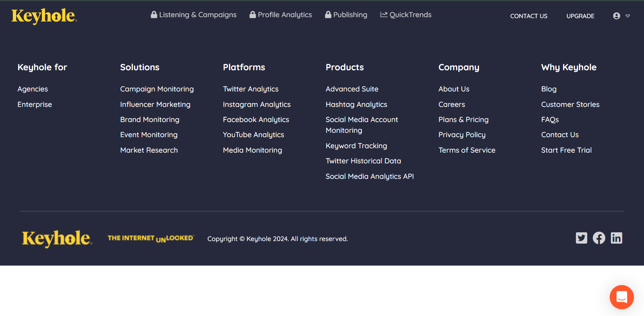Click the UPGRADE button
The width and height of the screenshot is (644, 316).
[x=580, y=16]
